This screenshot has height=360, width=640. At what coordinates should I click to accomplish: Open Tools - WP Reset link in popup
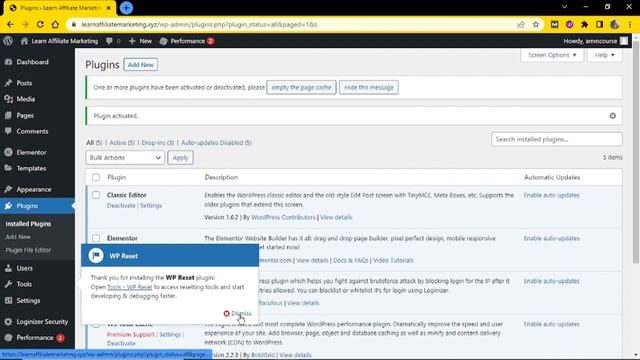[129, 287]
